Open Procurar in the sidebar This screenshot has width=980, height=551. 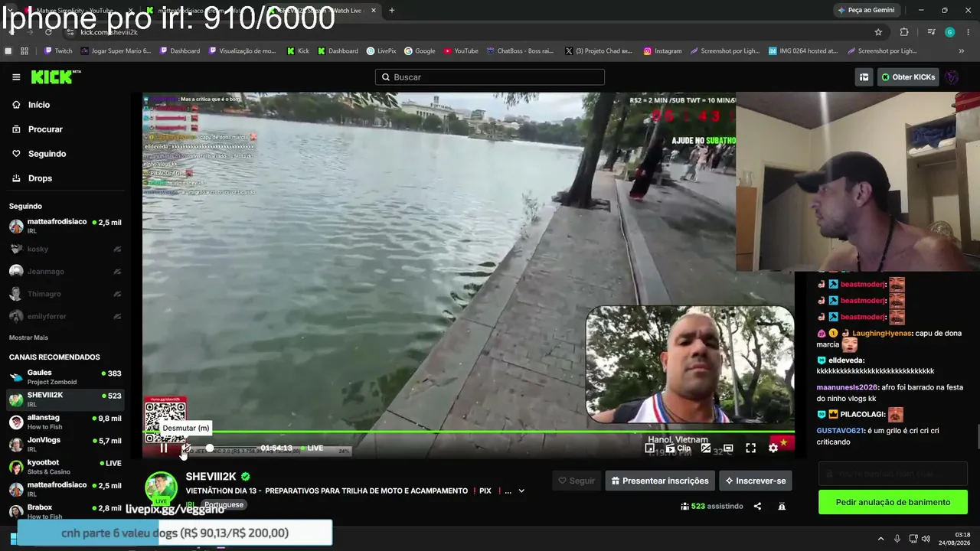click(45, 129)
